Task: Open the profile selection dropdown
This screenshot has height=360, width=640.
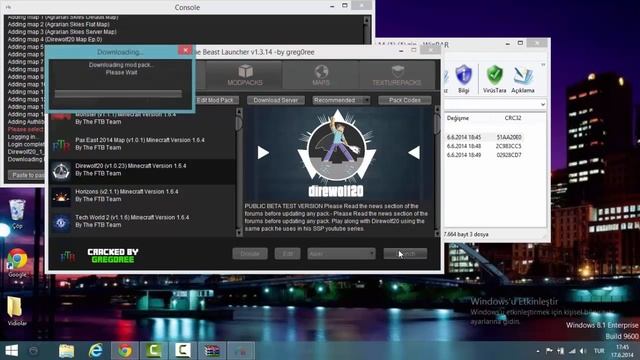Action: coord(341,253)
